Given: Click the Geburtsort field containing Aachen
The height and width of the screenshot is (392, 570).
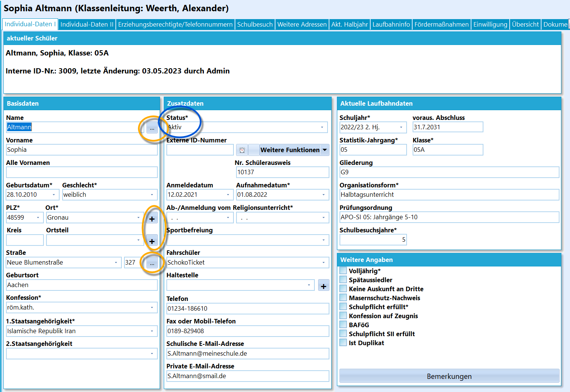Looking at the screenshot, I should [x=82, y=285].
